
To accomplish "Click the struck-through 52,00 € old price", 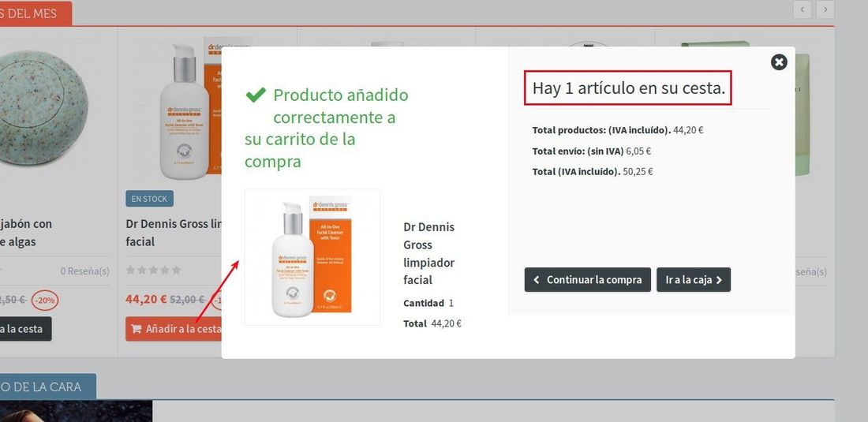I will [x=187, y=299].
